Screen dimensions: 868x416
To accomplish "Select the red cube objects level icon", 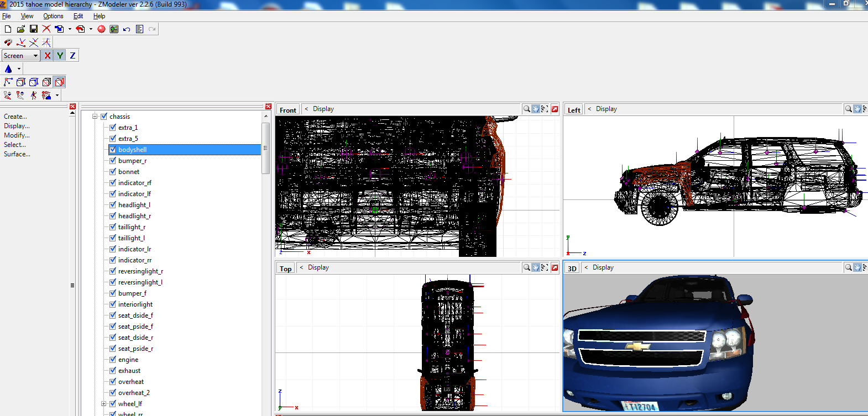I will (59, 82).
